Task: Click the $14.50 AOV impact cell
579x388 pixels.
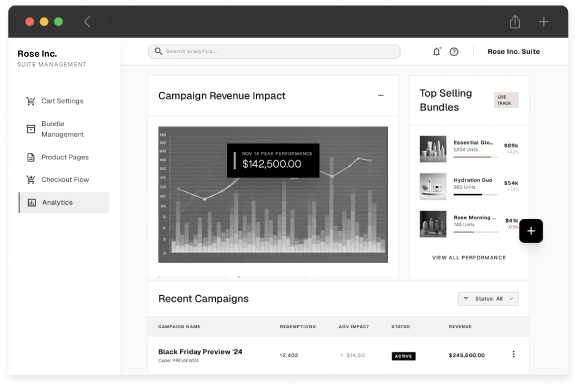Action: click(352, 355)
